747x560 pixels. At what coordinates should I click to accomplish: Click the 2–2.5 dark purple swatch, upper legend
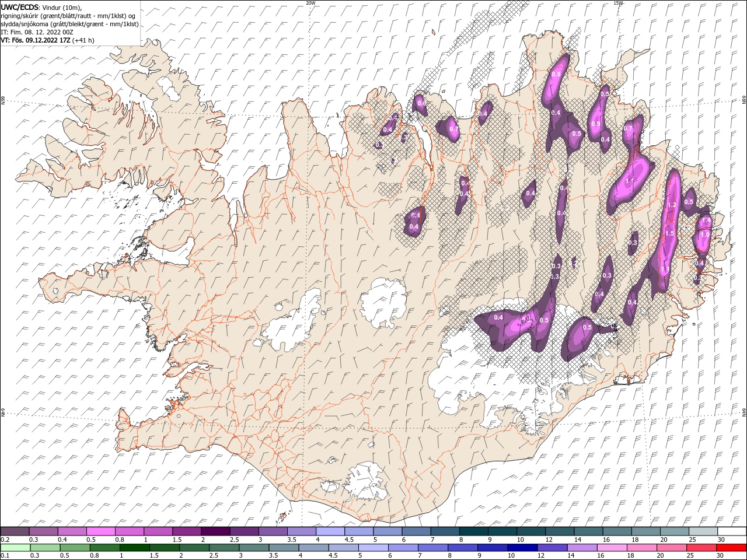tap(215, 531)
